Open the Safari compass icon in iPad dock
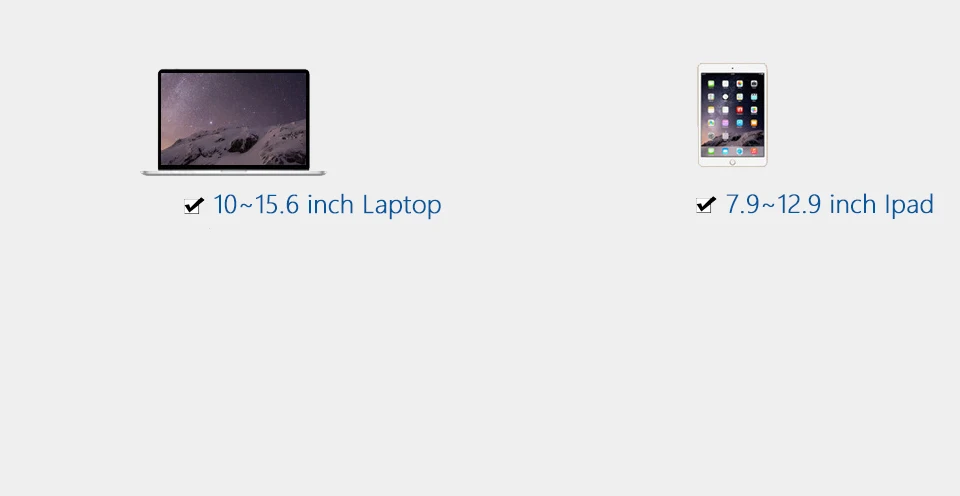Viewport: 960px width, 496px height. coord(740,151)
